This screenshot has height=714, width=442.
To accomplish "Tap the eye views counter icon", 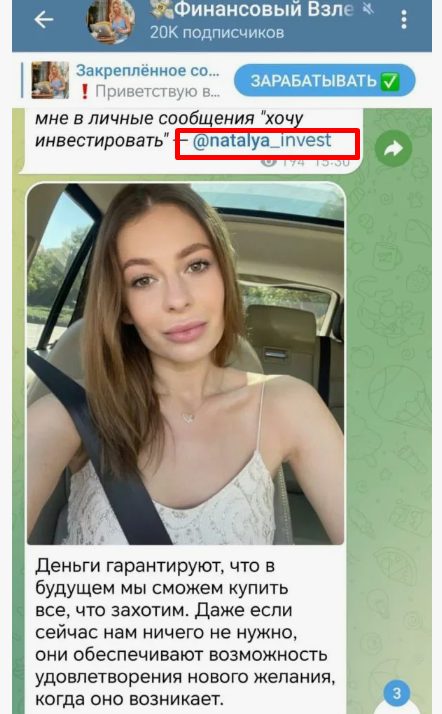I will 269,161.
